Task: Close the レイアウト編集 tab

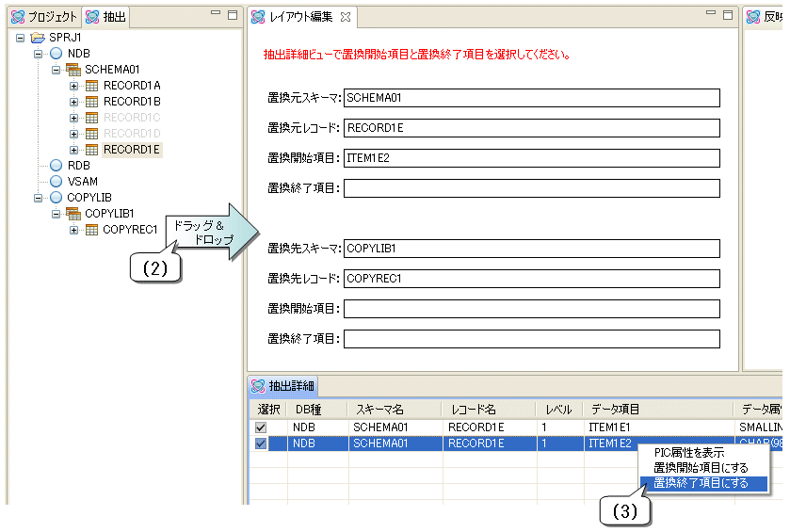Action: coord(345,17)
